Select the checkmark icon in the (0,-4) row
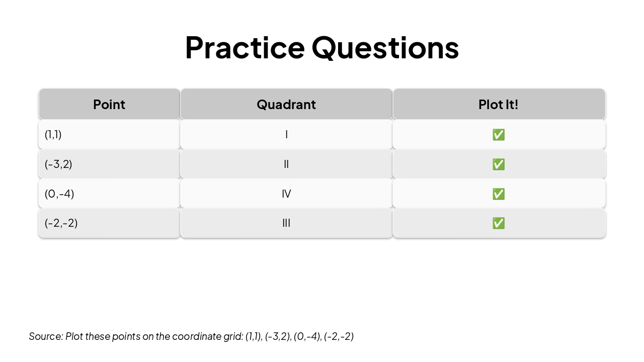 499,194
